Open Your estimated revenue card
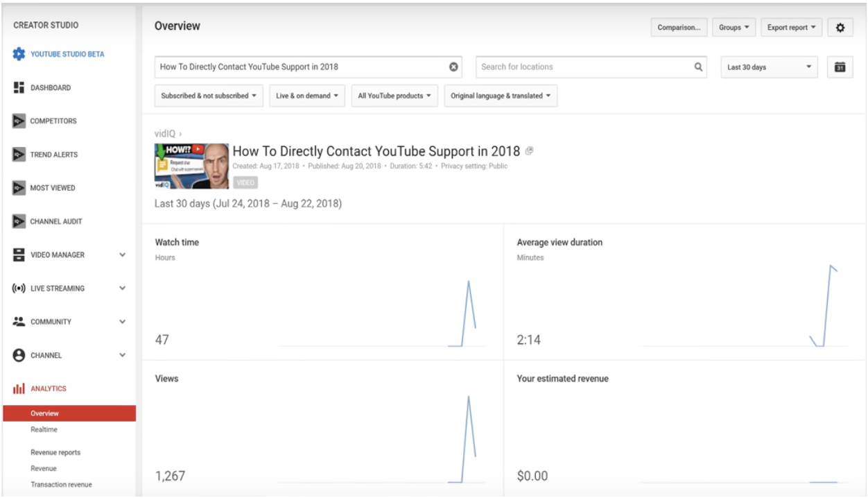The image size is (868, 498). (685, 428)
